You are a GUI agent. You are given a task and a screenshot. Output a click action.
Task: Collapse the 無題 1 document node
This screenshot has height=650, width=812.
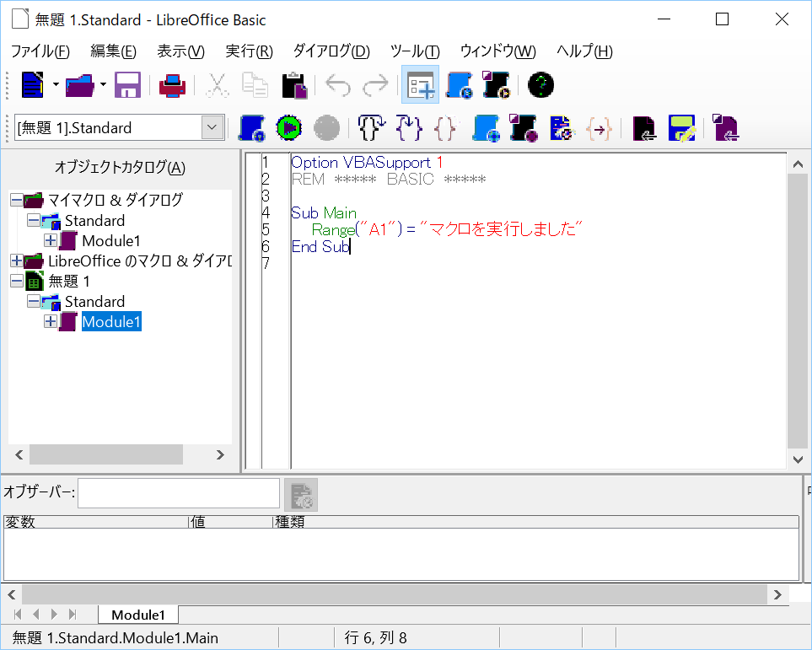tap(17, 281)
